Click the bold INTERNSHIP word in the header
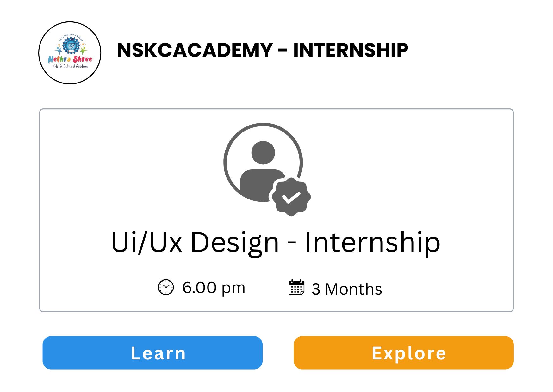Screen dimensions: 553x392 click(351, 50)
